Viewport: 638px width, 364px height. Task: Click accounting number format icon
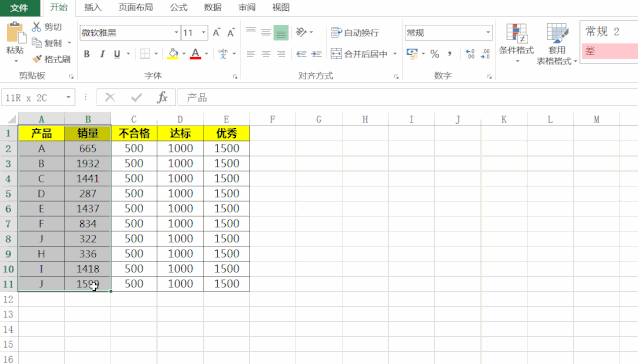point(412,54)
